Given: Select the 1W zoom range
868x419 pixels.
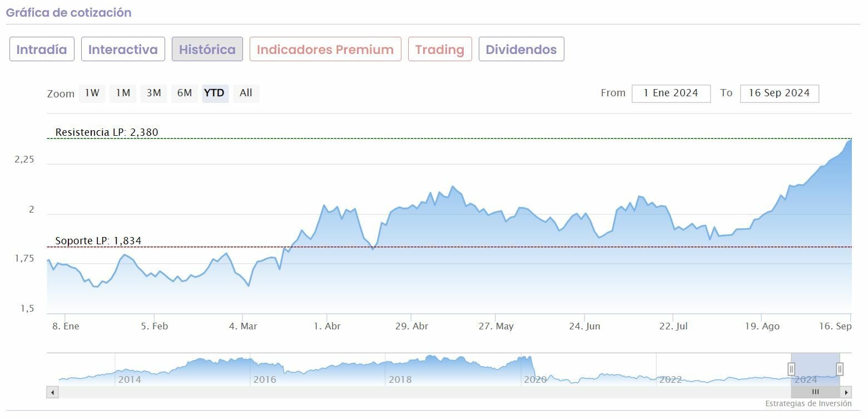Looking at the screenshot, I should [x=92, y=93].
